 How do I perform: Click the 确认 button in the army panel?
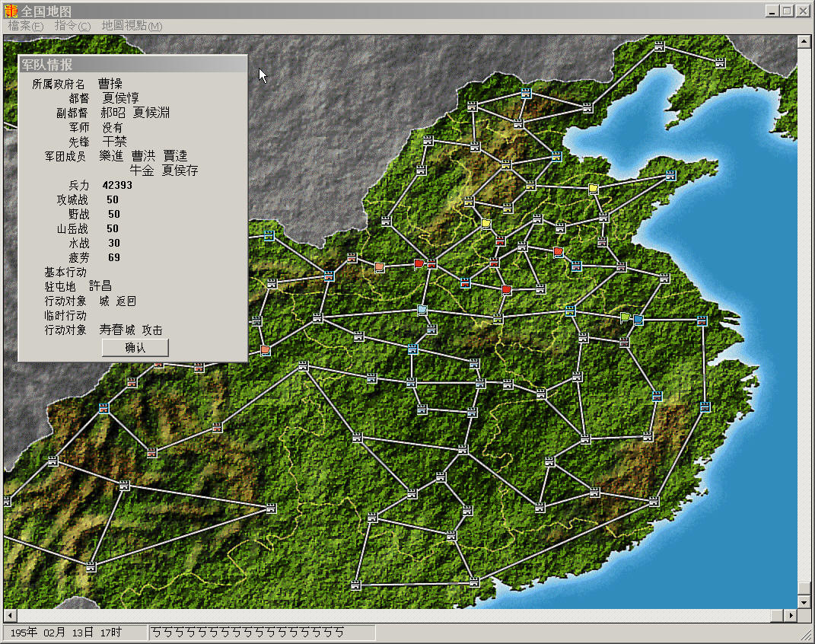pyautogui.click(x=135, y=348)
